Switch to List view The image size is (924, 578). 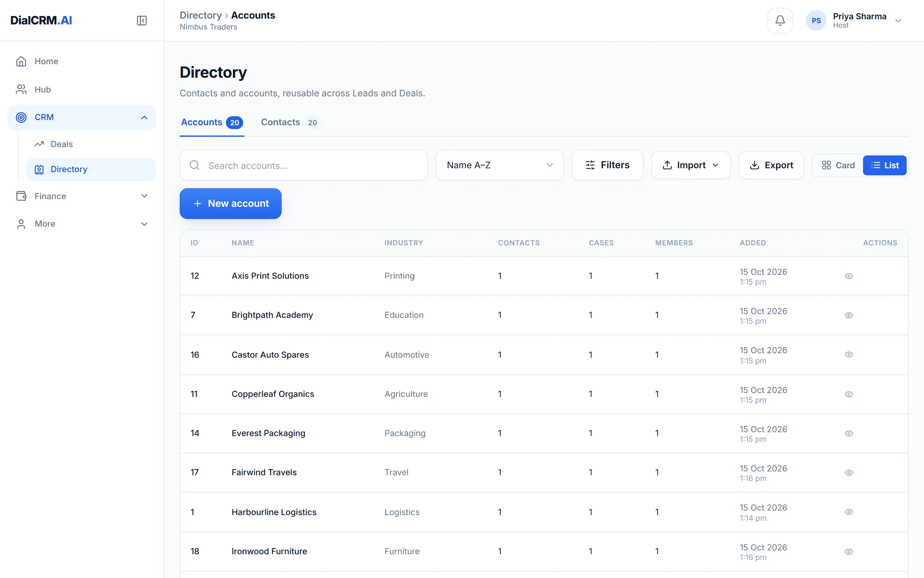885,165
